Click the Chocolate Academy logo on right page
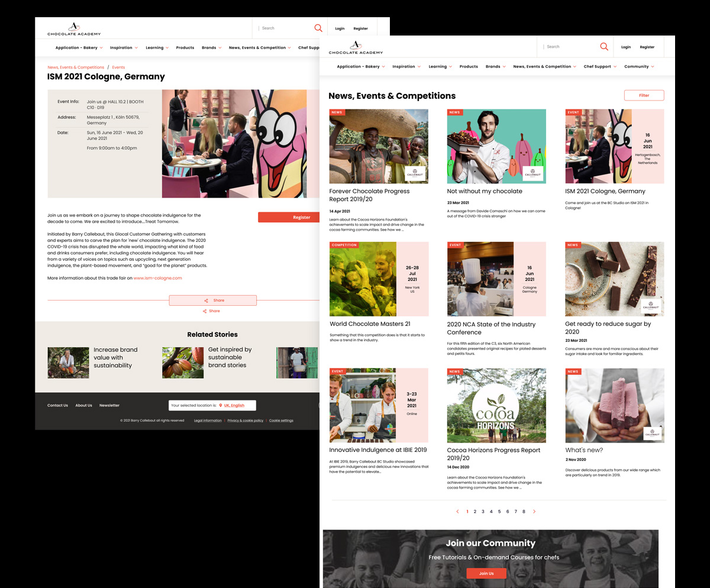The image size is (710, 588). tap(356, 47)
